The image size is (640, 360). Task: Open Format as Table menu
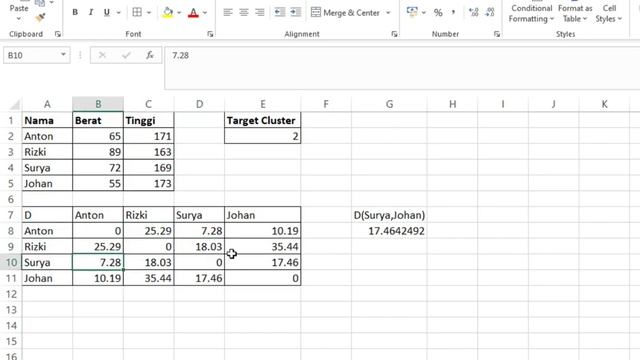pos(575,13)
